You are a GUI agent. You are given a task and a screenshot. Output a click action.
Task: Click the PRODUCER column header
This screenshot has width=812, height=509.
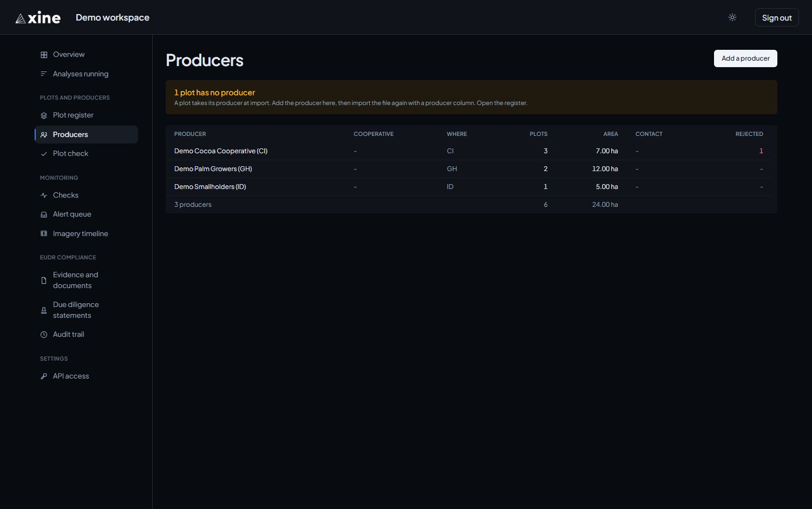190,134
